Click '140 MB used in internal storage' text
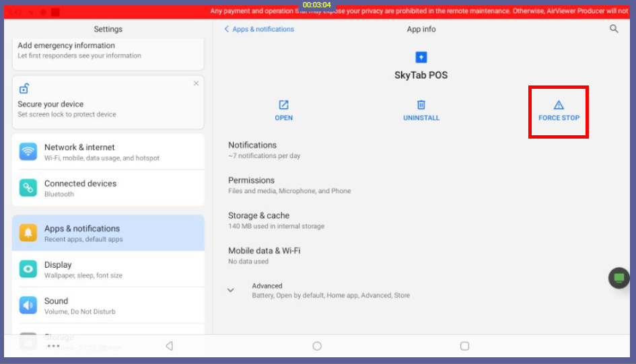The image size is (636, 364). point(276,226)
